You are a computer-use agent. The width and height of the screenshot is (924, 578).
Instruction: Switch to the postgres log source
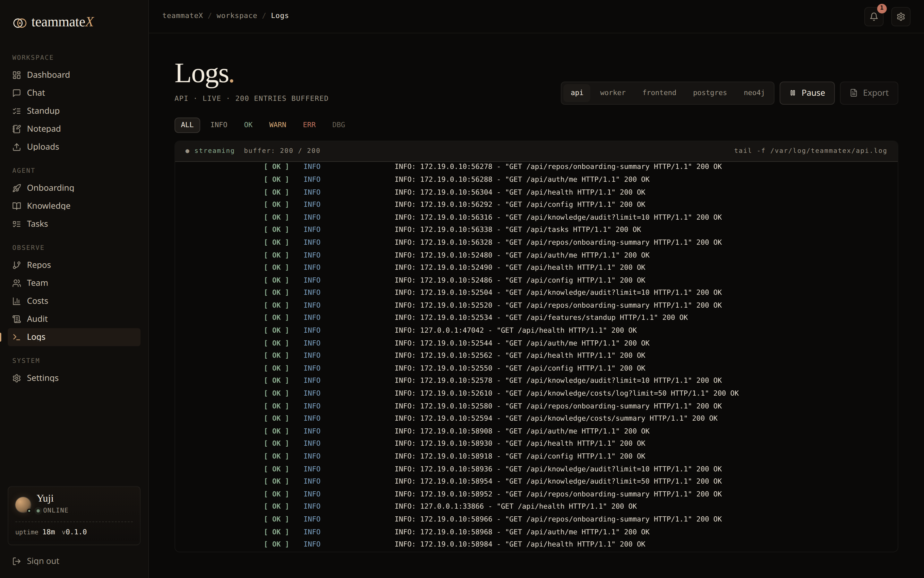coord(710,93)
